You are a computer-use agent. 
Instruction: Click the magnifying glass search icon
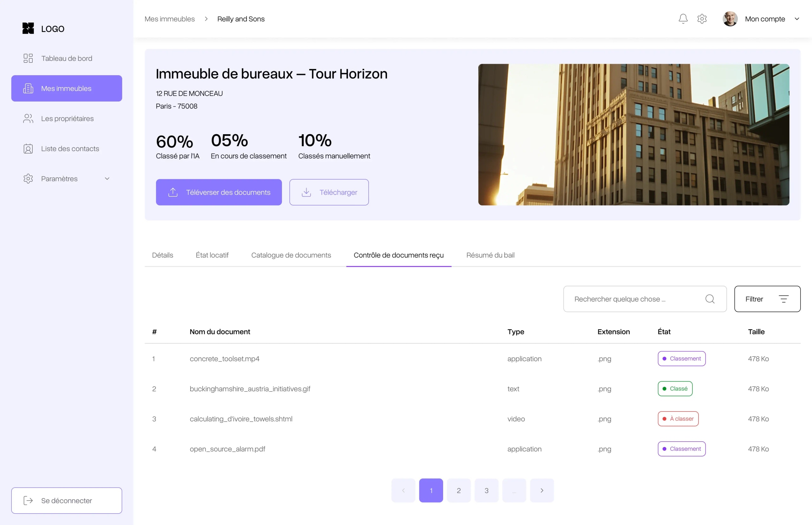[x=710, y=299]
